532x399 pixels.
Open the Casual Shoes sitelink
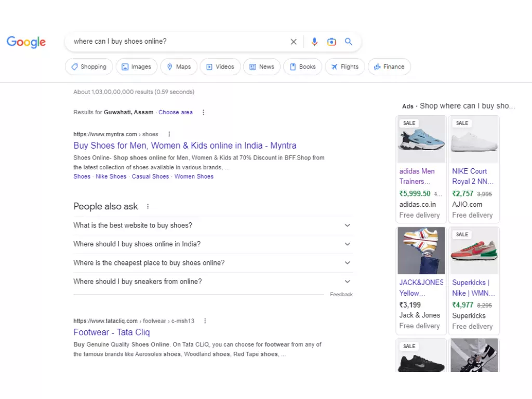(x=150, y=177)
